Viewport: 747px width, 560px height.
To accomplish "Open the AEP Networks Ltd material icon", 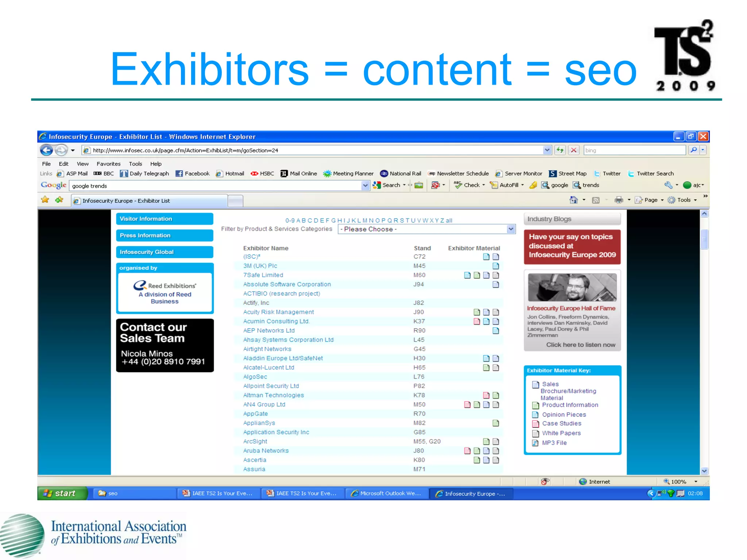I will point(496,331).
